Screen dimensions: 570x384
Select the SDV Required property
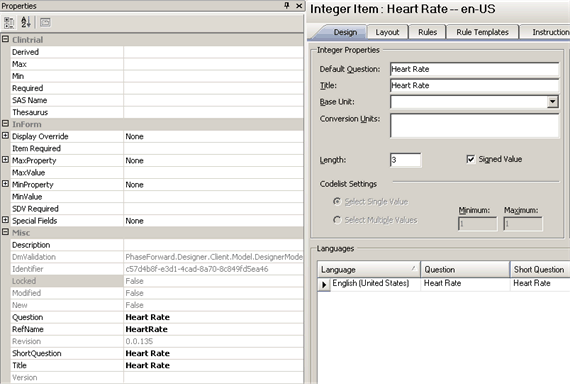[156, 209]
